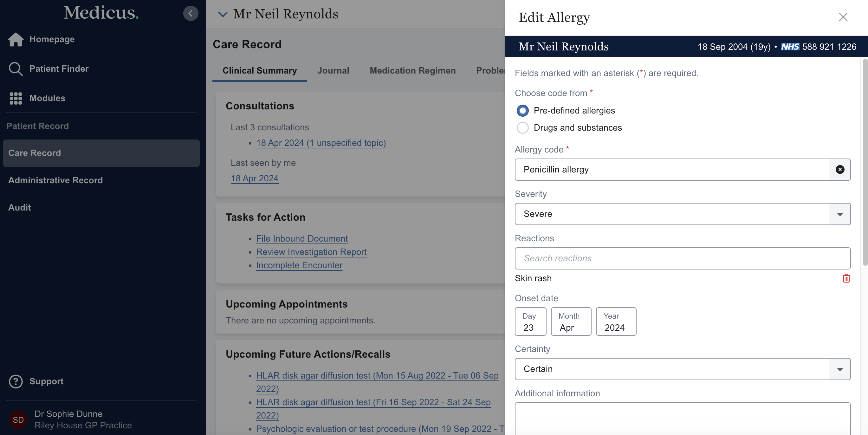This screenshot has width=868, height=435.
Task: Switch to the Journal tab
Action: coord(333,70)
